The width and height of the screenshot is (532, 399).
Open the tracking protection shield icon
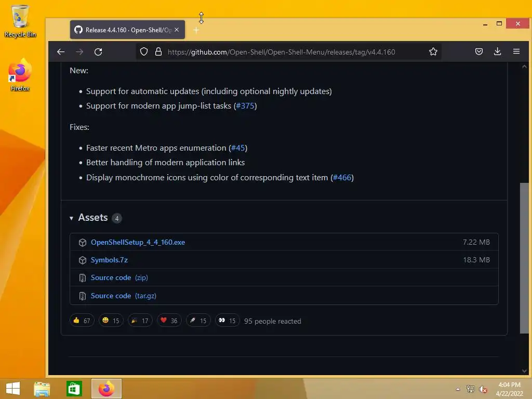(144, 51)
